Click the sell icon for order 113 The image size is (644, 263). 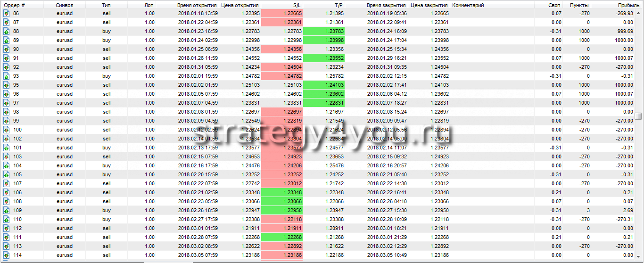tap(6, 246)
